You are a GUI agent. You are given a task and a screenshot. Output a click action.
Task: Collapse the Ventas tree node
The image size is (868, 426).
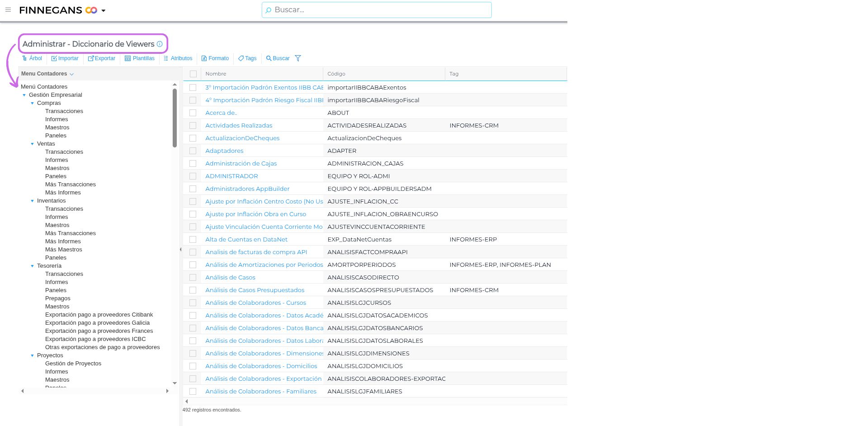click(x=33, y=144)
